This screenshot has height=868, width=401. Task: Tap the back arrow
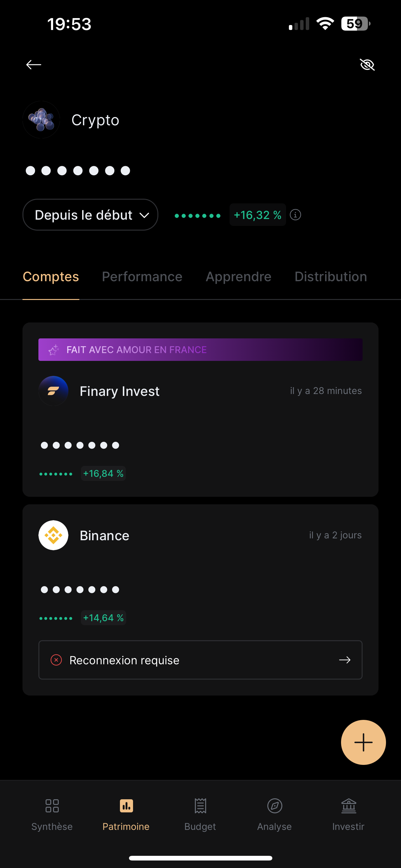(34, 64)
